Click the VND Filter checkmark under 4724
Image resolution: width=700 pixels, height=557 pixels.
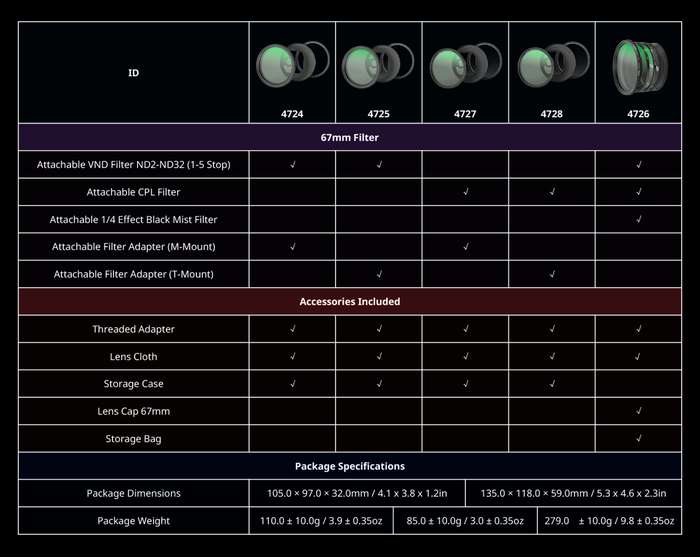click(292, 164)
